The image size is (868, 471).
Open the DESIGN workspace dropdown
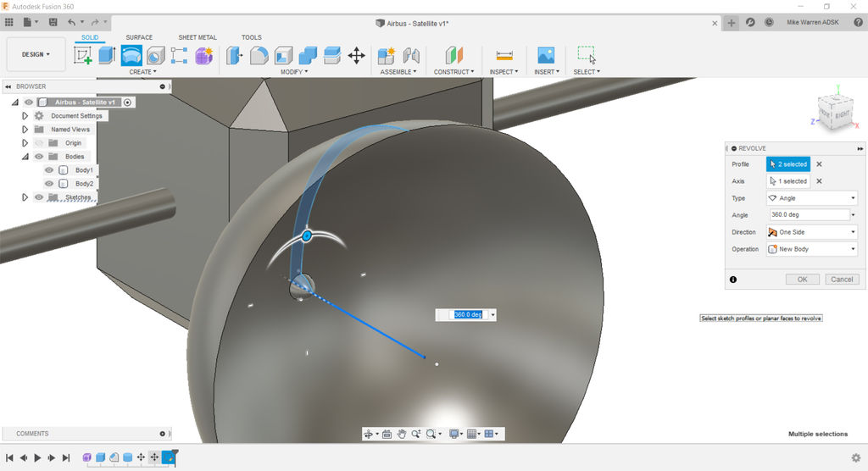[36, 54]
